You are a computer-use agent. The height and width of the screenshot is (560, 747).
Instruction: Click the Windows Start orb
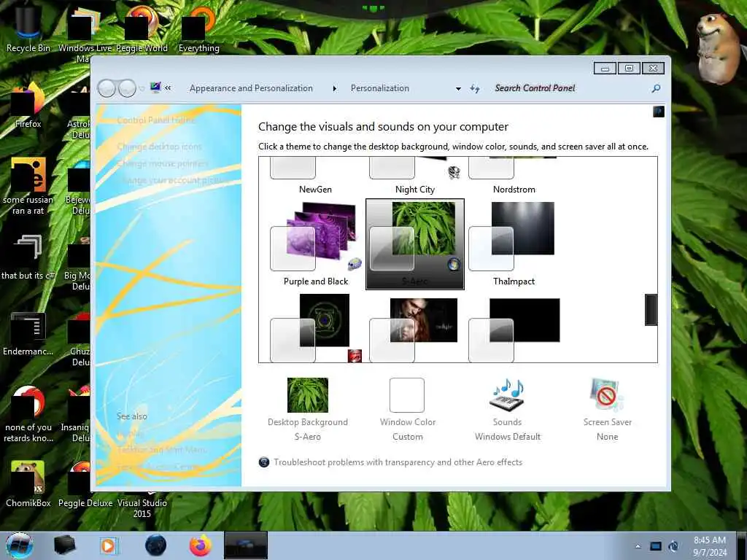pos(19,545)
